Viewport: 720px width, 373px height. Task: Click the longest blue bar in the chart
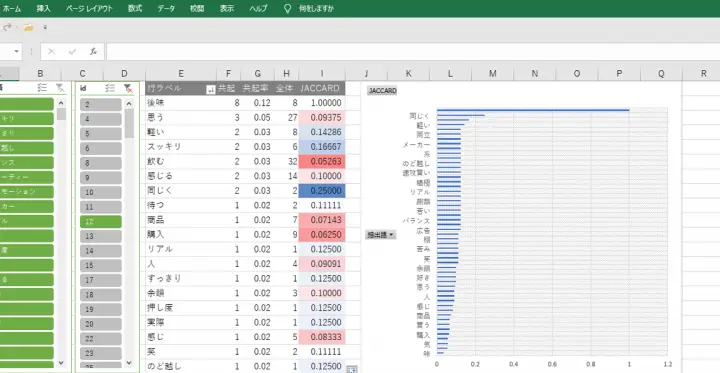coord(533,110)
